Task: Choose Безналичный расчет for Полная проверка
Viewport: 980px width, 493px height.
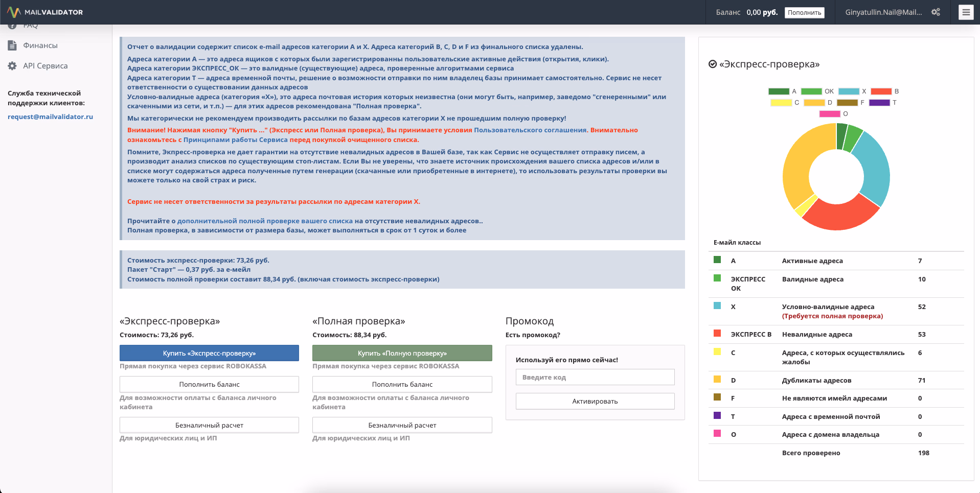Action: click(x=402, y=425)
